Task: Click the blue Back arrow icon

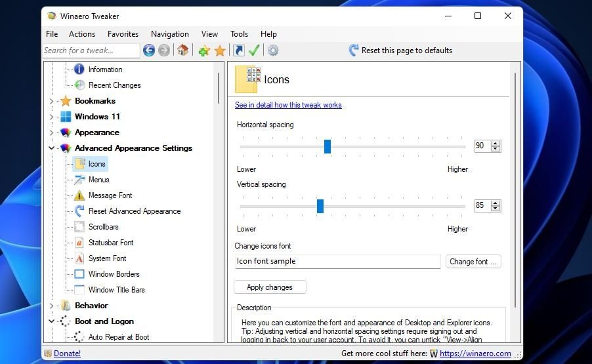Action: [x=149, y=50]
